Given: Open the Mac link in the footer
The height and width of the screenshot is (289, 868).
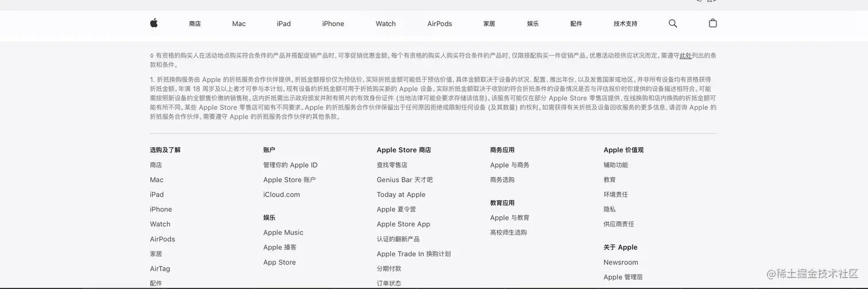Looking at the screenshot, I should 157,180.
